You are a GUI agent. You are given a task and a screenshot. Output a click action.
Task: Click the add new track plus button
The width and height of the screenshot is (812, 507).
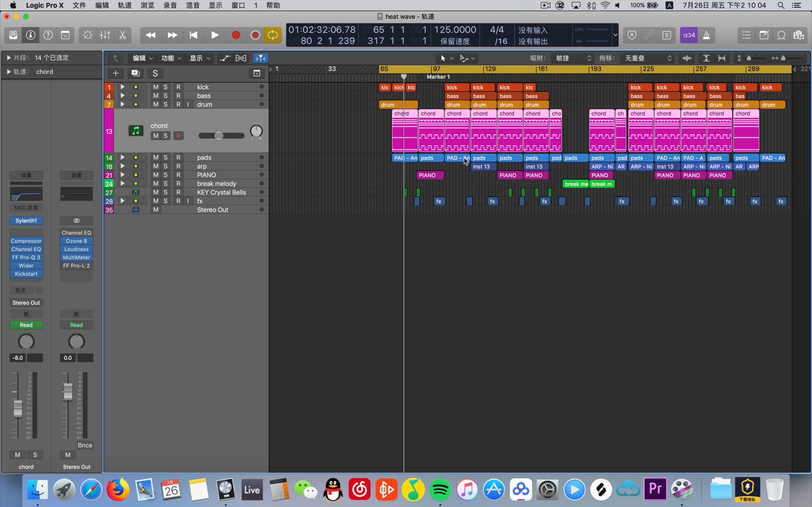115,73
